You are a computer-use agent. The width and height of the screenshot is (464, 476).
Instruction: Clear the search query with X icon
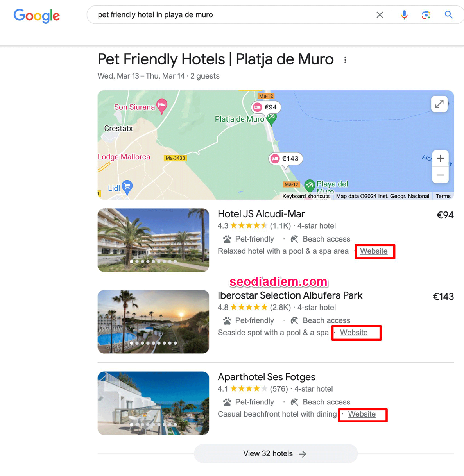point(380,15)
